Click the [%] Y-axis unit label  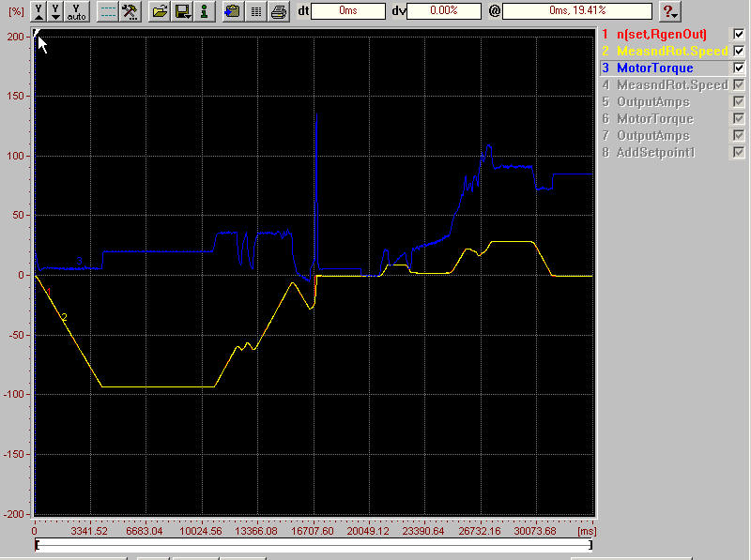(16, 11)
